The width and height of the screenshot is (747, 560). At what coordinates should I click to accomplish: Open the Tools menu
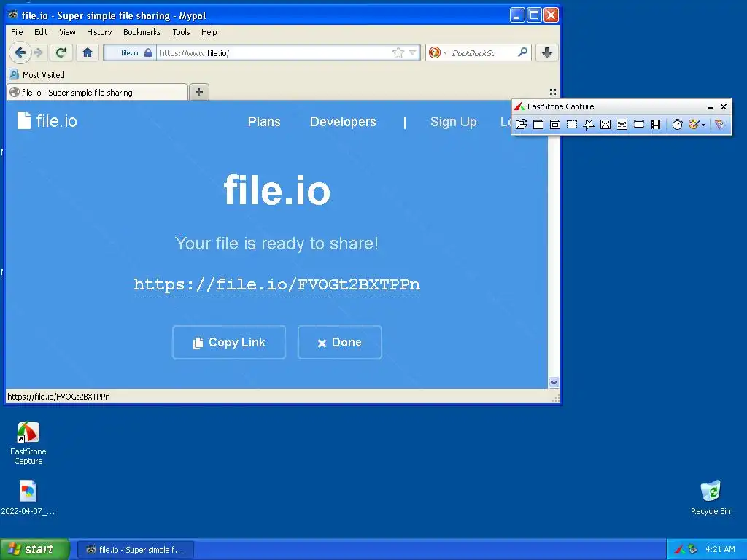[x=181, y=32]
